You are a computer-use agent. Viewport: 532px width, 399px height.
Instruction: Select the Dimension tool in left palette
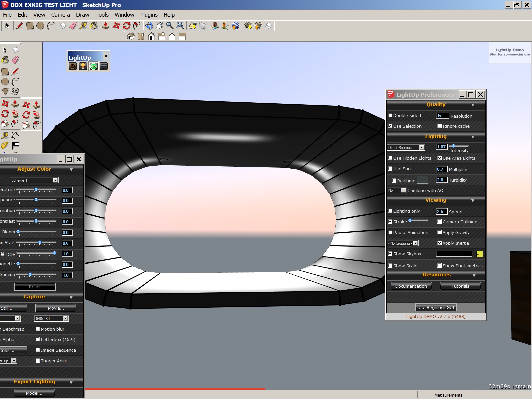click(x=15, y=135)
